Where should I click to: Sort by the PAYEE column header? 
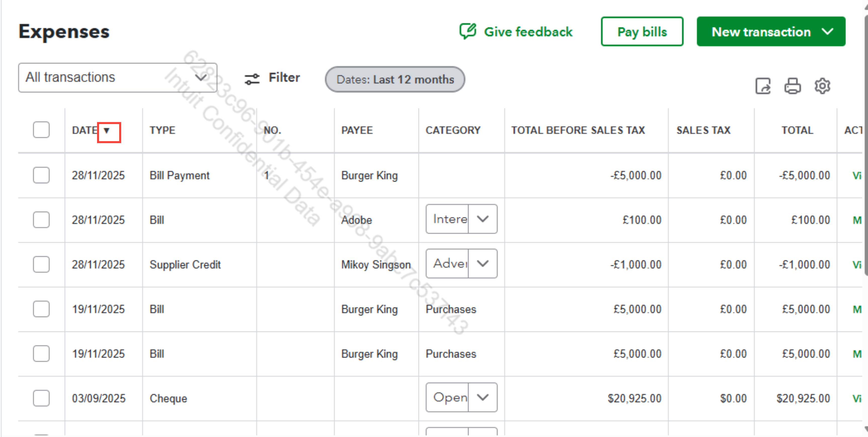[x=357, y=130]
